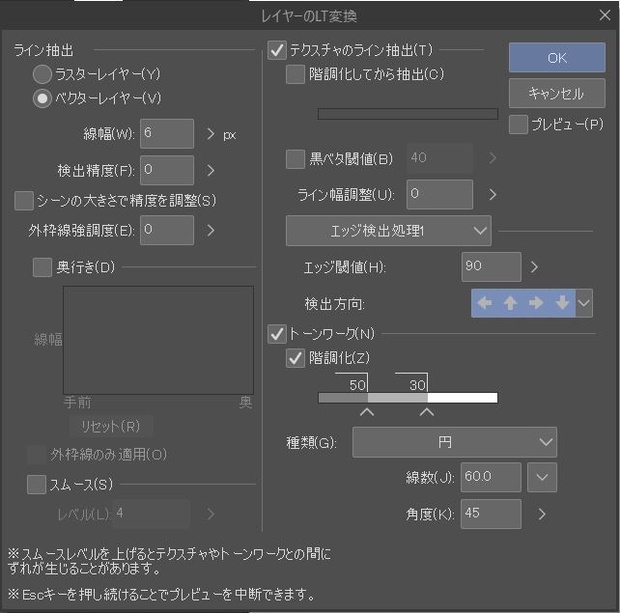Select ラスターレイヤー(Y) radio button

(42, 74)
